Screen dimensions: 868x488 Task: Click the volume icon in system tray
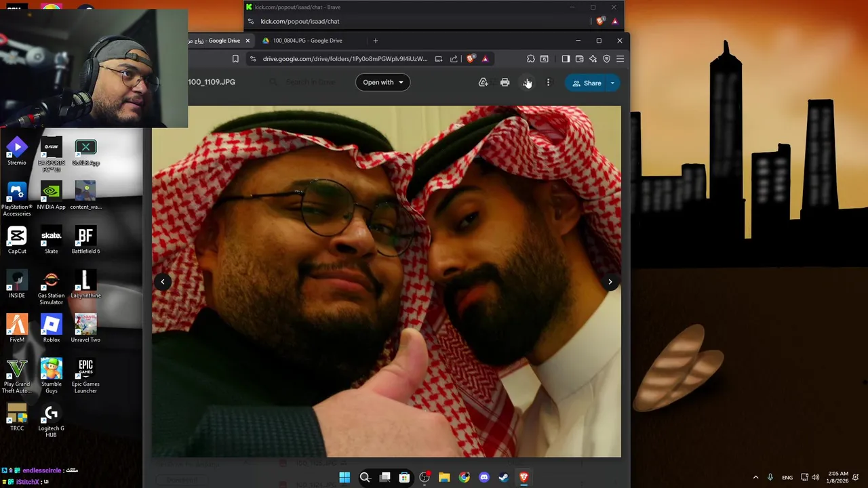[815, 477]
